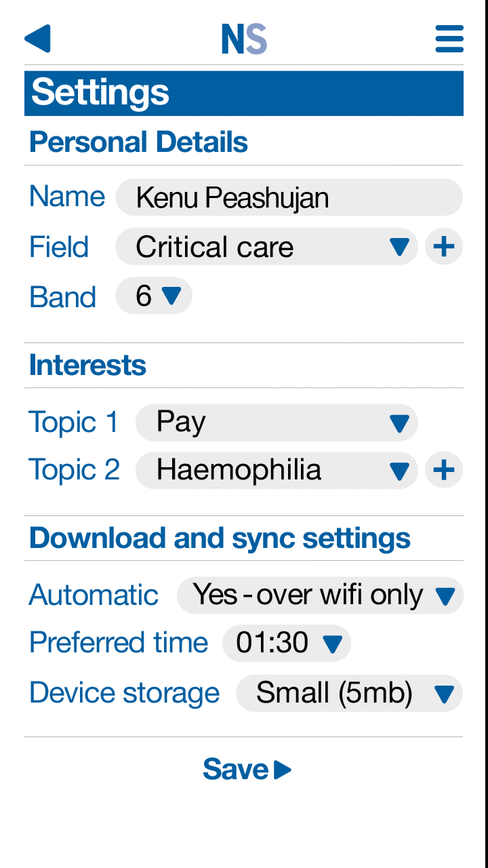The width and height of the screenshot is (488, 868).
Task: Tap the NS logo
Action: (244, 39)
